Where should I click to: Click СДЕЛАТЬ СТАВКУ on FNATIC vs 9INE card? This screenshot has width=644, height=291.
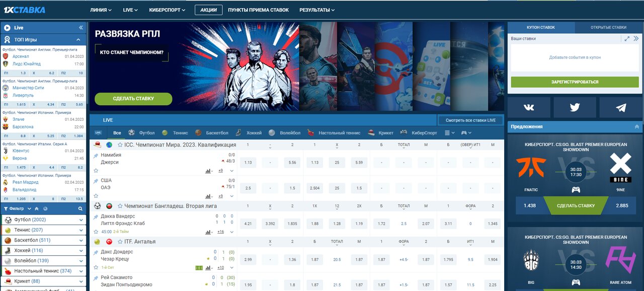576,205
